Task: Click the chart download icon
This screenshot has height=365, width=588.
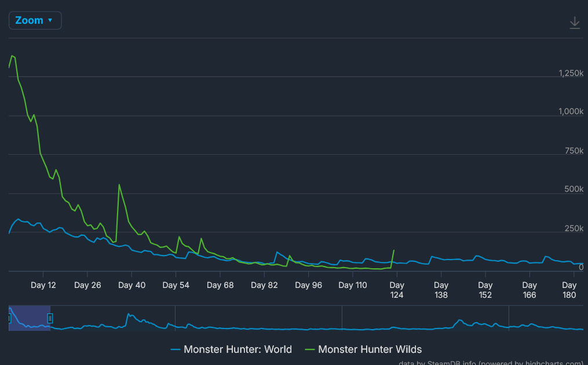Action: [x=575, y=23]
